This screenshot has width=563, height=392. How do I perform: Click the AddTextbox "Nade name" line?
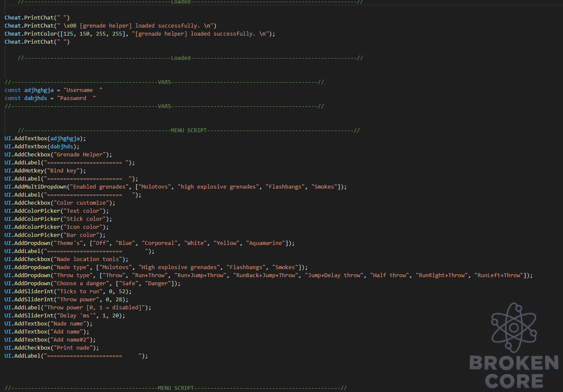(x=49, y=323)
